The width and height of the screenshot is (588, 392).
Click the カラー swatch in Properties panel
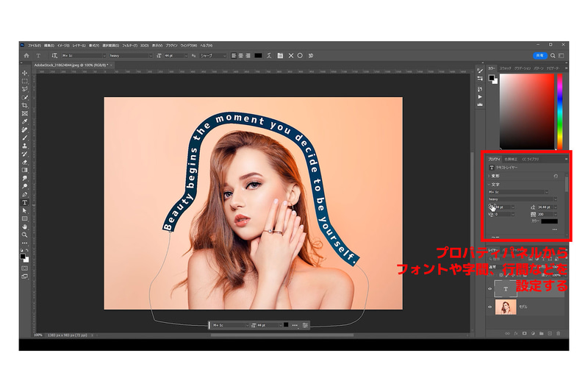[549, 221]
